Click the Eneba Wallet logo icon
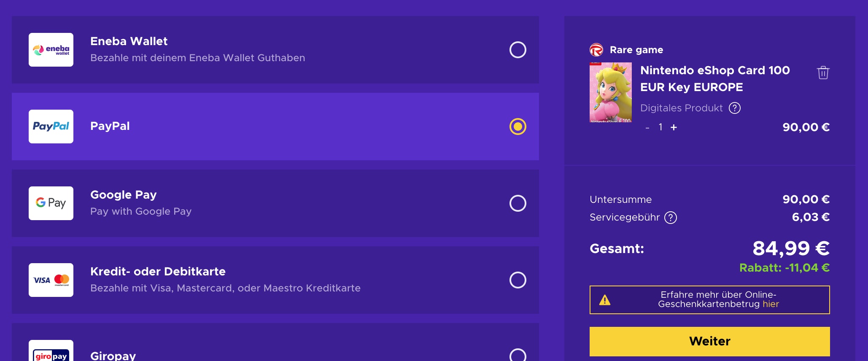The width and height of the screenshot is (868, 361). pos(51,50)
